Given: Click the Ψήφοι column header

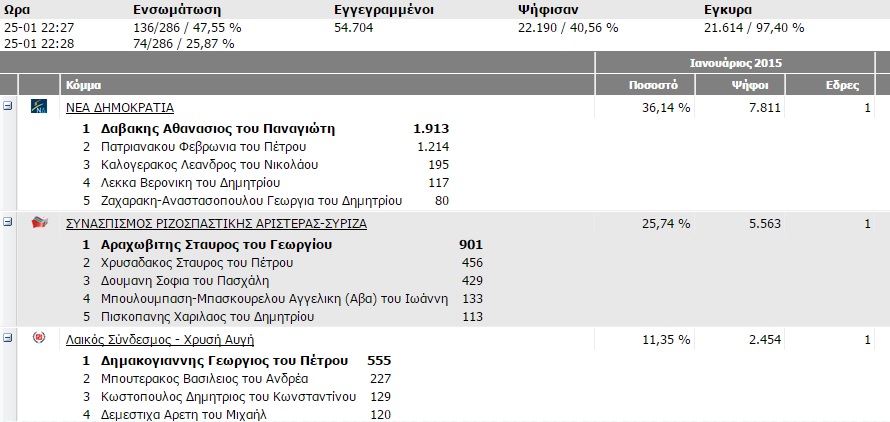Looking at the screenshot, I should [742, 85].
